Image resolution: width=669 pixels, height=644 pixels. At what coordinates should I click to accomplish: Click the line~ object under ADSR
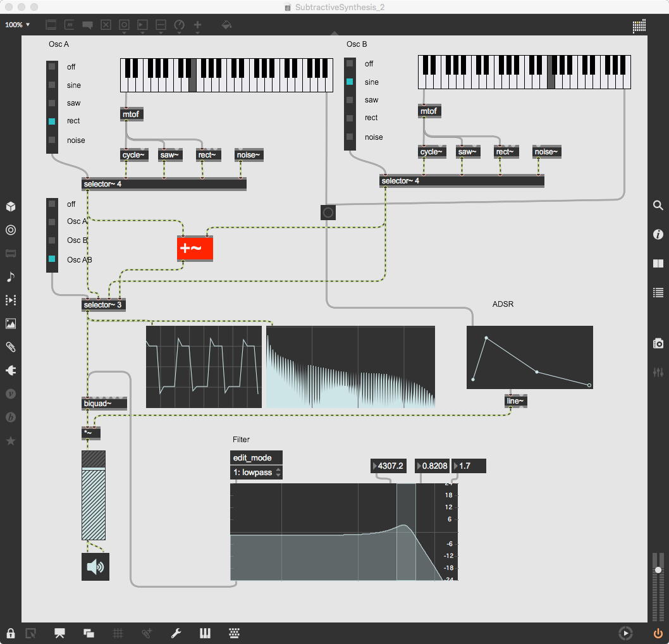coord(516,400)
